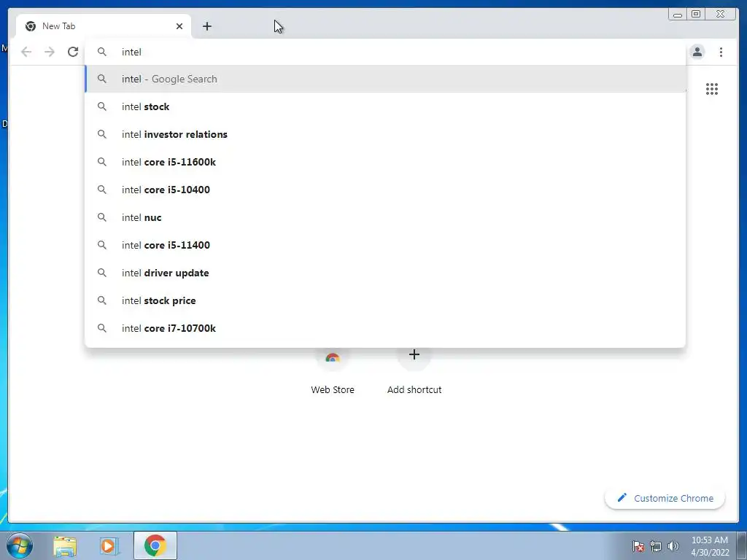
Task: Click the search icon beside 'intel nuc'
Action: [102, 217]
